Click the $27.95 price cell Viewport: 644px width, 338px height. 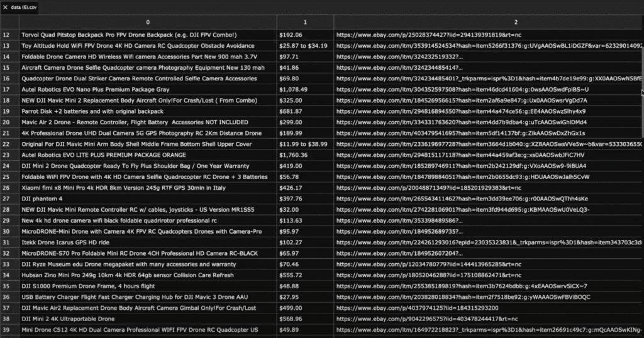[305, 297]
